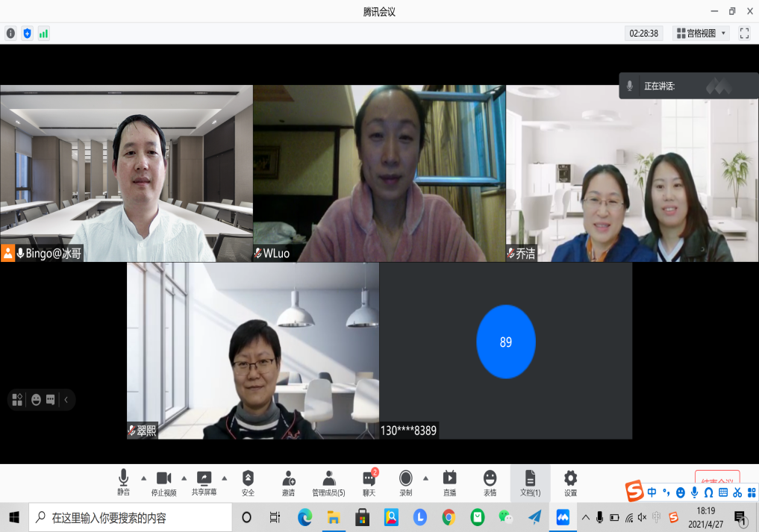Screen dimensions: 759x532
Task: Open the 设置 settings gear icon
Action: click(570, 482)
